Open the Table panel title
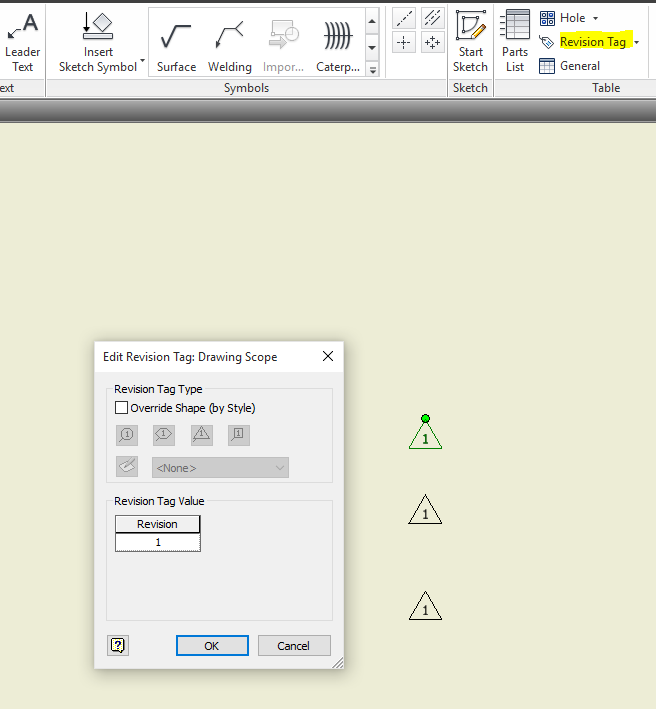 [606, 88]
